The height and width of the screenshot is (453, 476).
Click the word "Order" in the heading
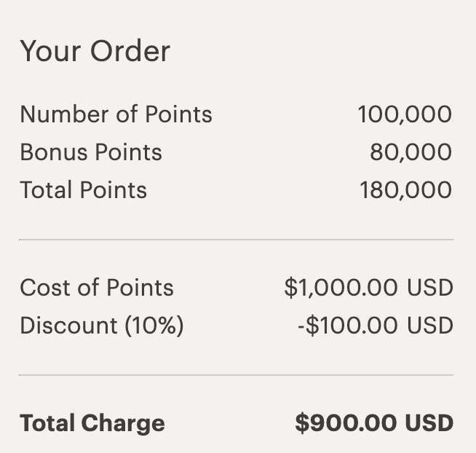click(x=130, y=52)
